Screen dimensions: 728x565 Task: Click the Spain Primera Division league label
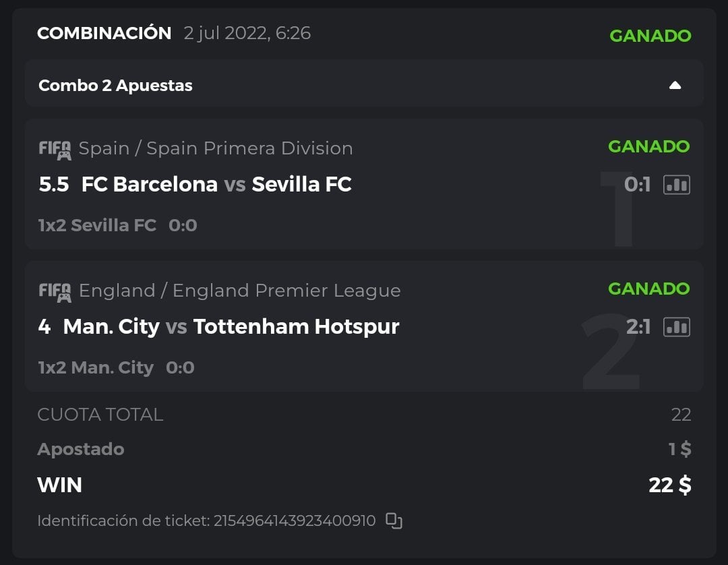click(216, 148)
